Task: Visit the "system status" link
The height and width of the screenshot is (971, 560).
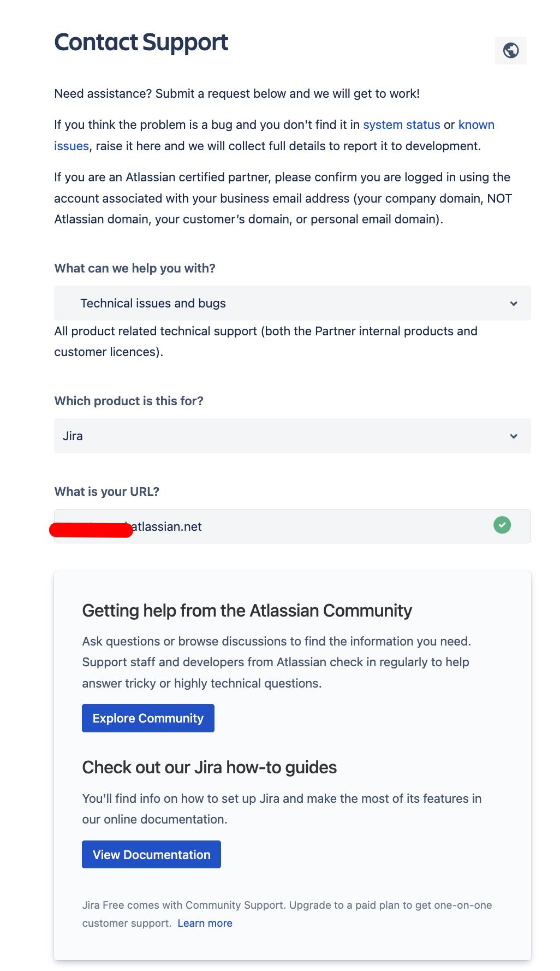Action: click(401, 125)
